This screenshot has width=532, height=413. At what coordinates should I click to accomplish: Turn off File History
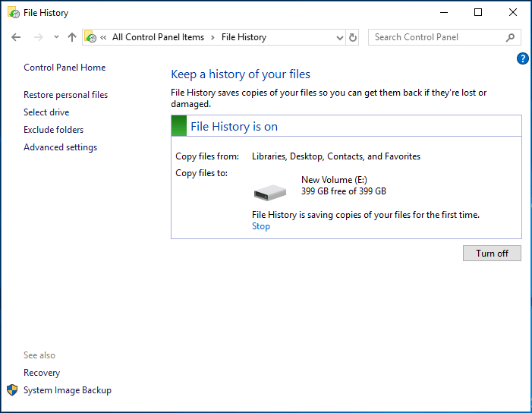tap(492, 253)
